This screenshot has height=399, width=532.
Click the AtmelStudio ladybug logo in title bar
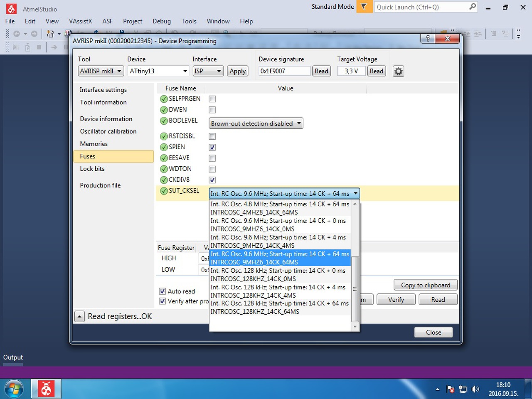[x=11, y=8]
